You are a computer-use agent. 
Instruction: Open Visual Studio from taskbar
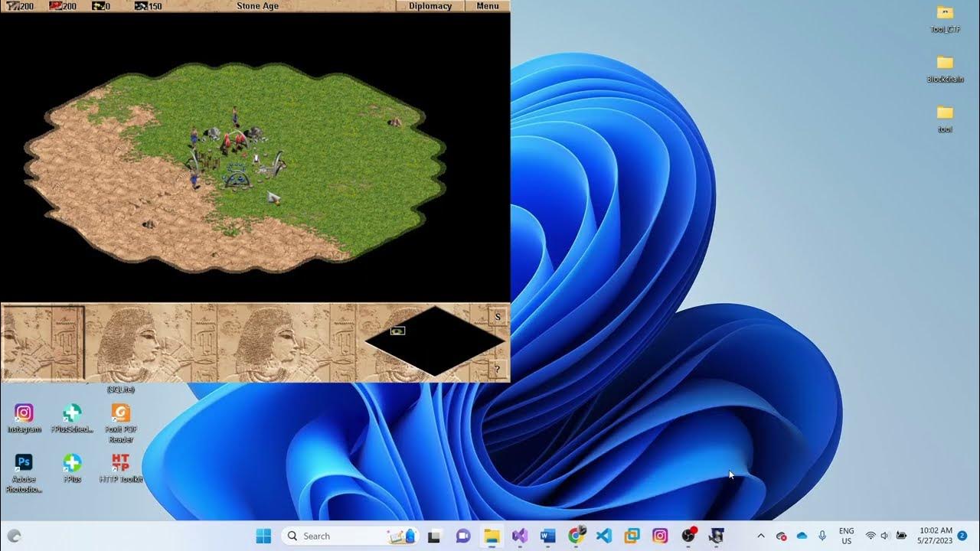pos(519,536)
